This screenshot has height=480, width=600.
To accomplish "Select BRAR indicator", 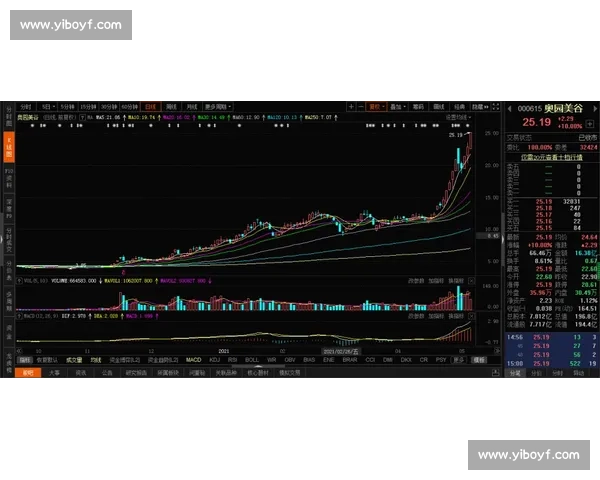I will (x=350, y=360).
